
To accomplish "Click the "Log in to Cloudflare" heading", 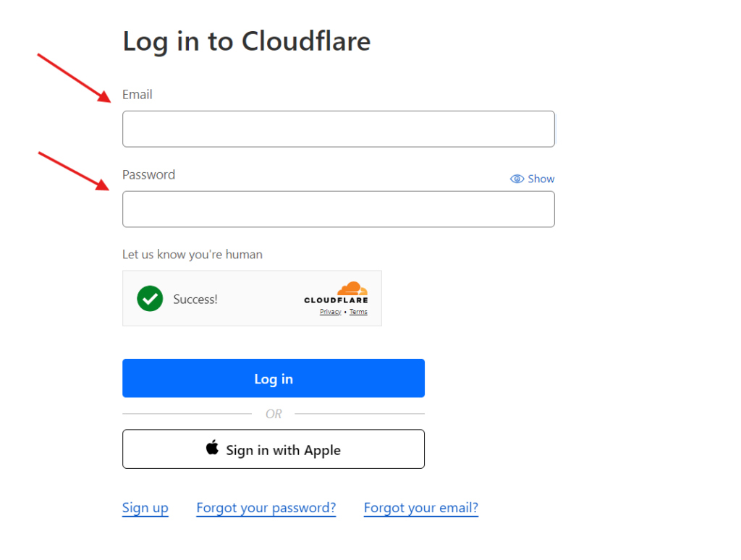I will tap(246, 41).
